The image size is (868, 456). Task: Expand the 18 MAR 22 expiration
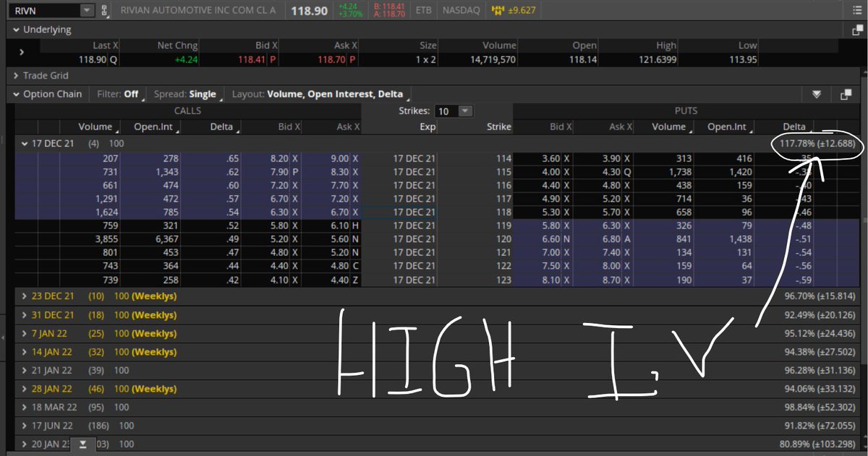[x=25, y=409]
